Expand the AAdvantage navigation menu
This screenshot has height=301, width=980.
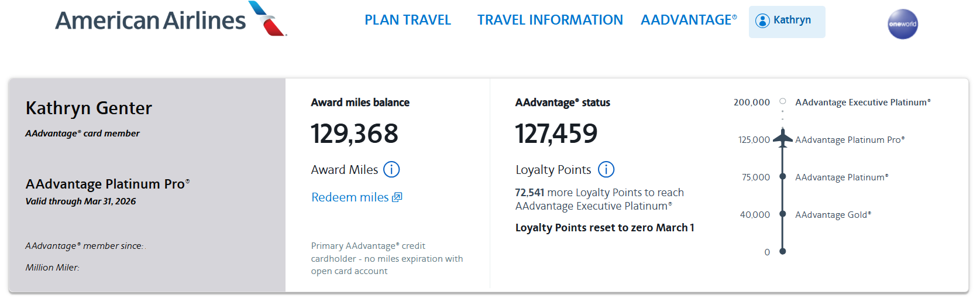coord(689,20)
